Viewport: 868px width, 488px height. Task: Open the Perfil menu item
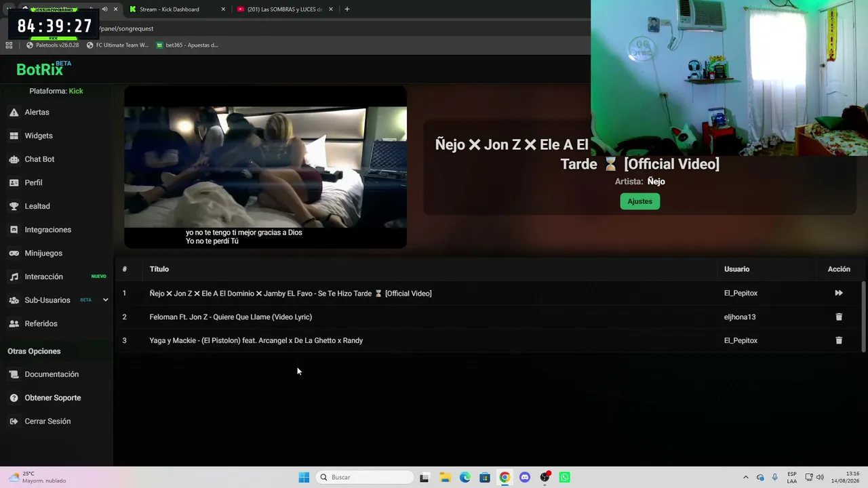pyautogui.click(x=33, y=183)
